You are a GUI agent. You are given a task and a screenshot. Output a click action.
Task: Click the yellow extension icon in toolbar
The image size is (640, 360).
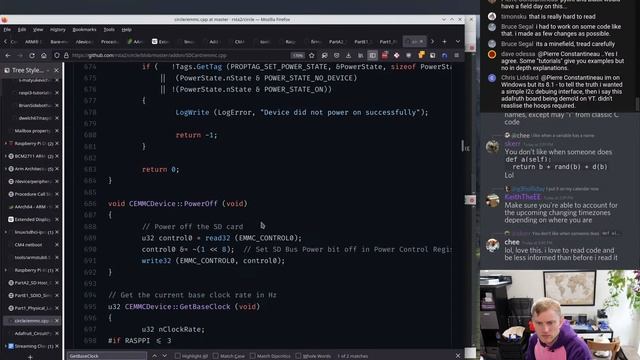click(x=421, y=55)
